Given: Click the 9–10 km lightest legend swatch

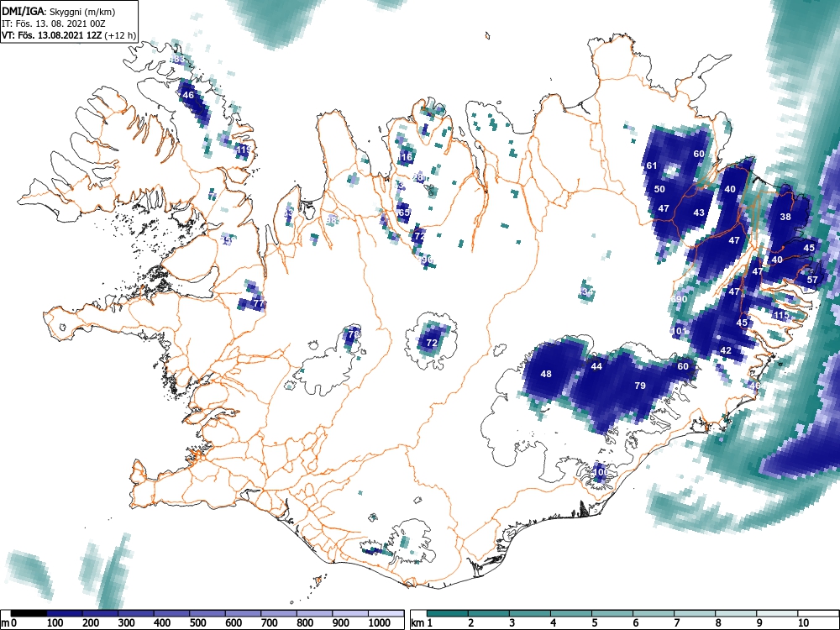Looking at the screenshot, I should click(778, 613).
